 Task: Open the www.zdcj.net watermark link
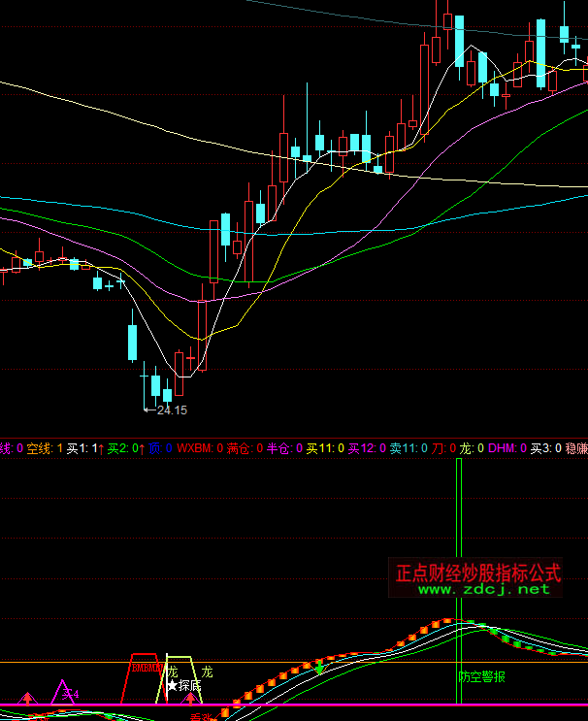coord(483,589)
